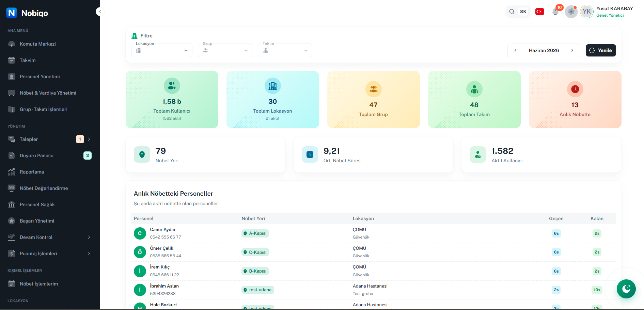Click the Filtre building icon

(x=135, y=36)
